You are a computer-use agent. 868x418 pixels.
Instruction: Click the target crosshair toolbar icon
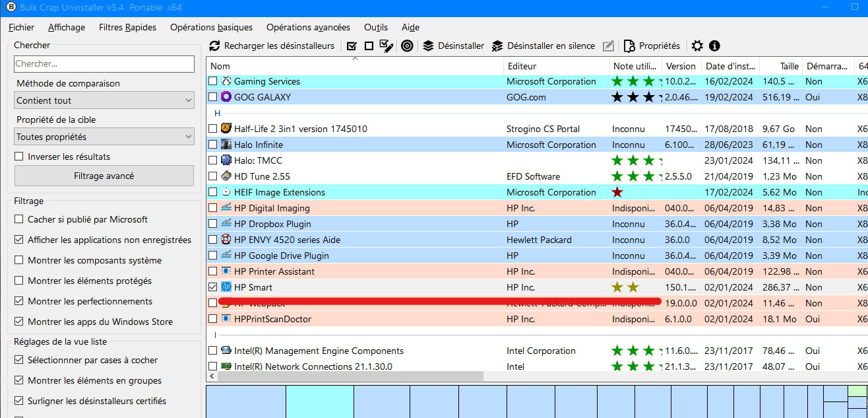[x=407, y=46]
